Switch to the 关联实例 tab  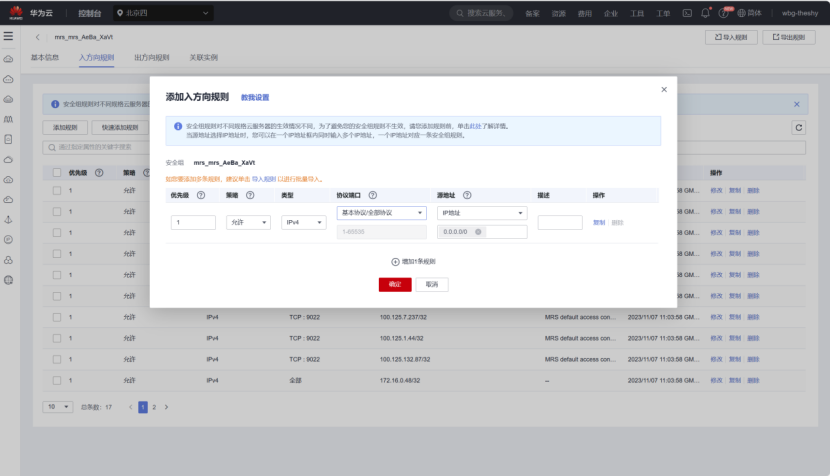pos(204,57)
